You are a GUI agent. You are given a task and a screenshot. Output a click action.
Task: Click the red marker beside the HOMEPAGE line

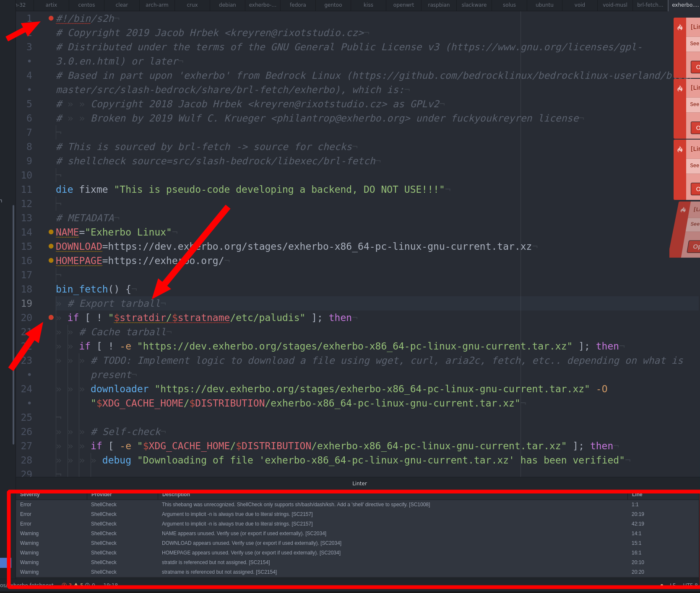(x=51, y=260)
